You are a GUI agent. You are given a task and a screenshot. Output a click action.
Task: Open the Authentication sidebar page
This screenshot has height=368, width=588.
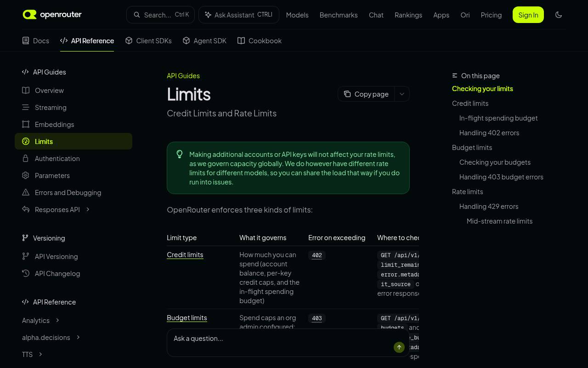point(73,158)
